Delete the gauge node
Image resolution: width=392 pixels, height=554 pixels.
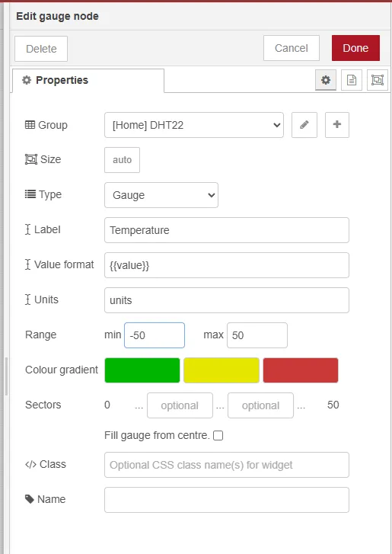coord(41,49)
